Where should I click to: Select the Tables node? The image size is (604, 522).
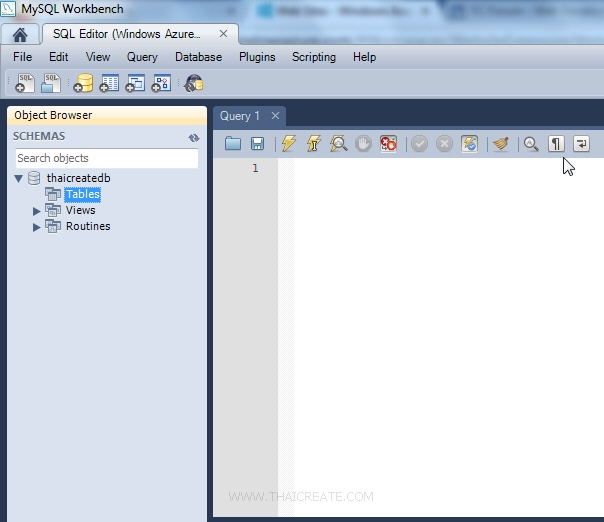83,194
